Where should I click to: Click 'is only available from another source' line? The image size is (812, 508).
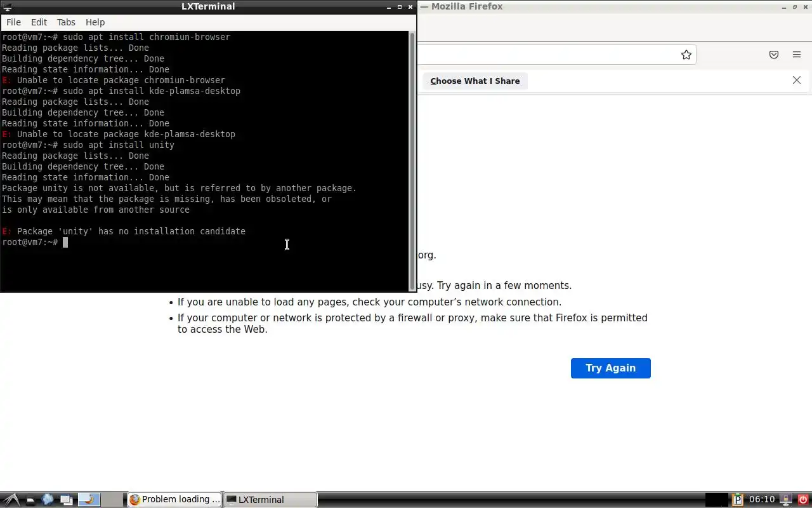96,210
